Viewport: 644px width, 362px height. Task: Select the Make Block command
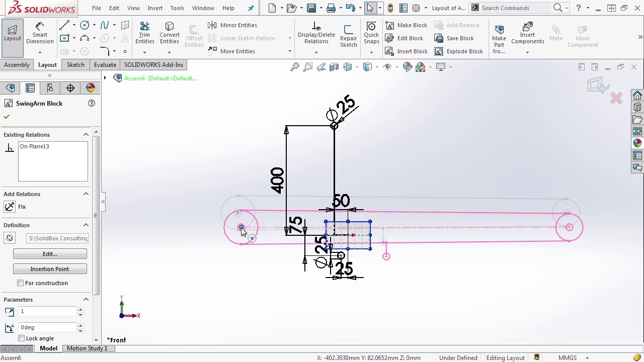[407, 25]
